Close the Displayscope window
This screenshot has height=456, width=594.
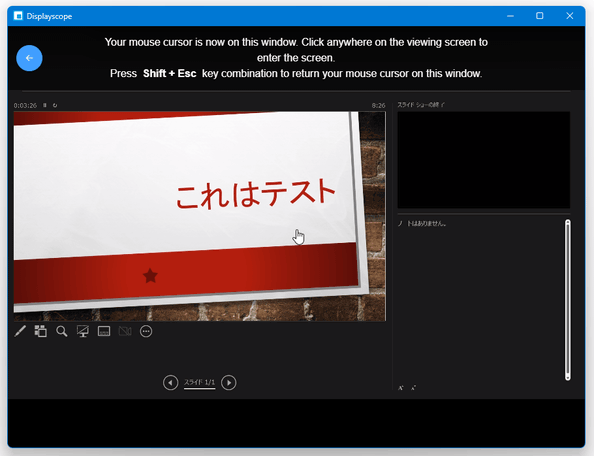point(570,16)
